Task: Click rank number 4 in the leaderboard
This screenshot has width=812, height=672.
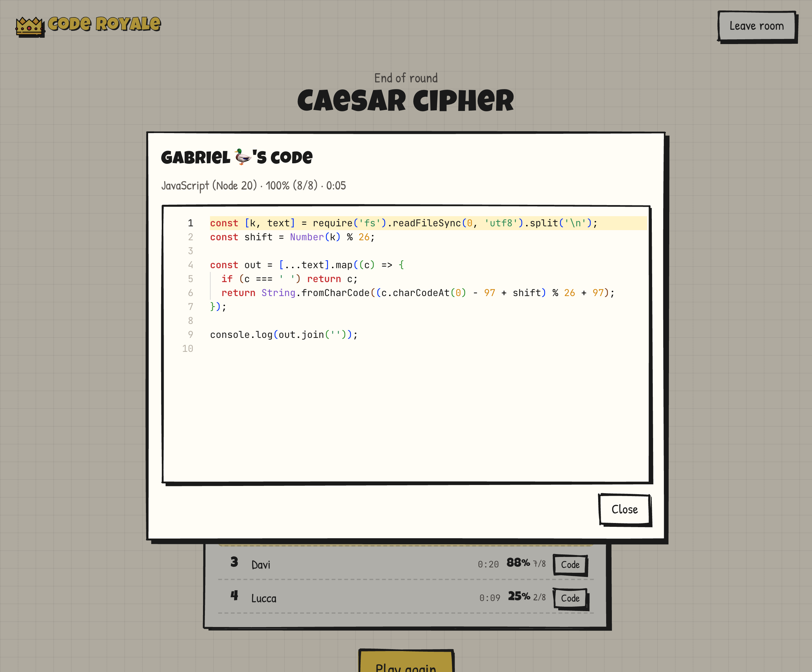Action: (234, 596)
